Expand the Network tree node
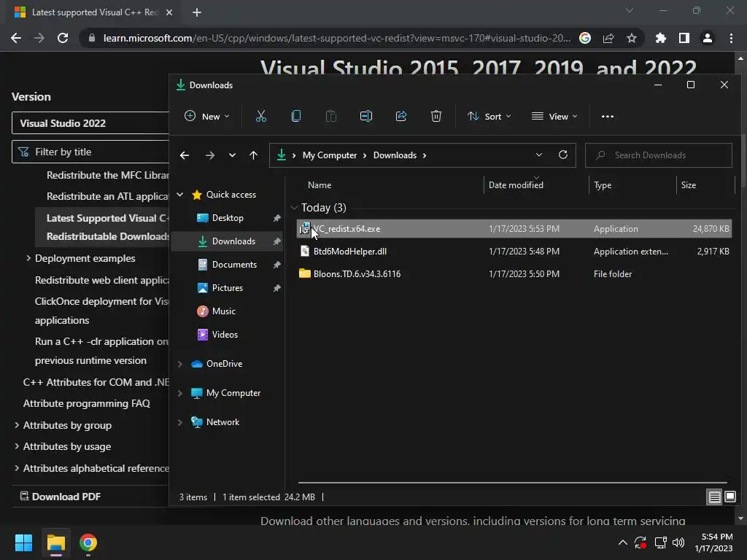This screenshot has width=747, height=560. point(180,422)
